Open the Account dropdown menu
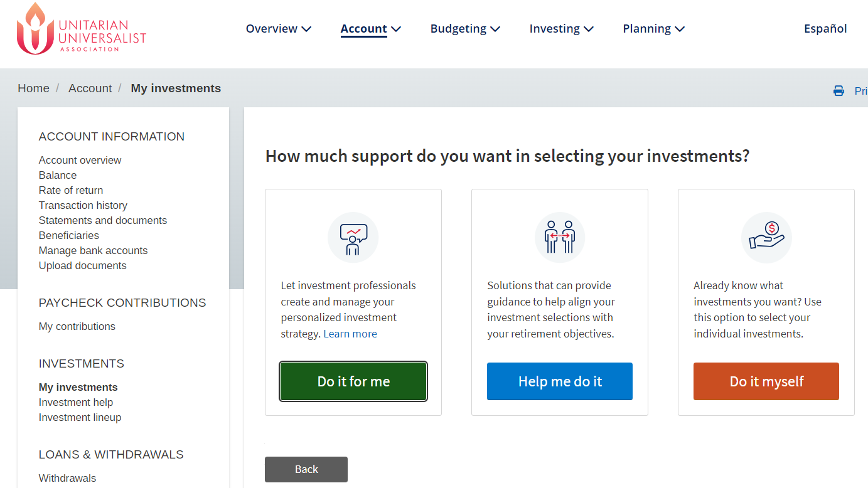Screen dimensions: 868x488 point(370,29)
